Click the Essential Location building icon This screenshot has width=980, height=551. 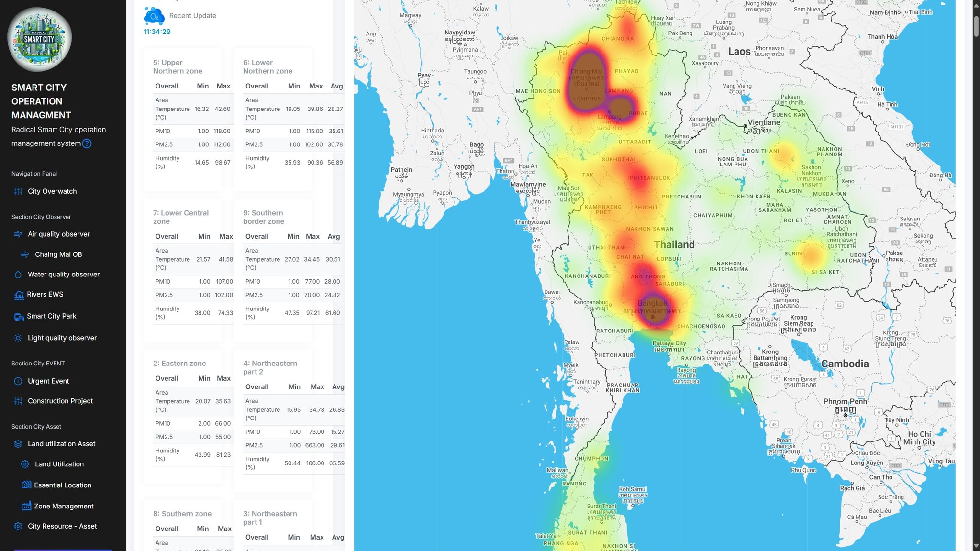(26, 485)
